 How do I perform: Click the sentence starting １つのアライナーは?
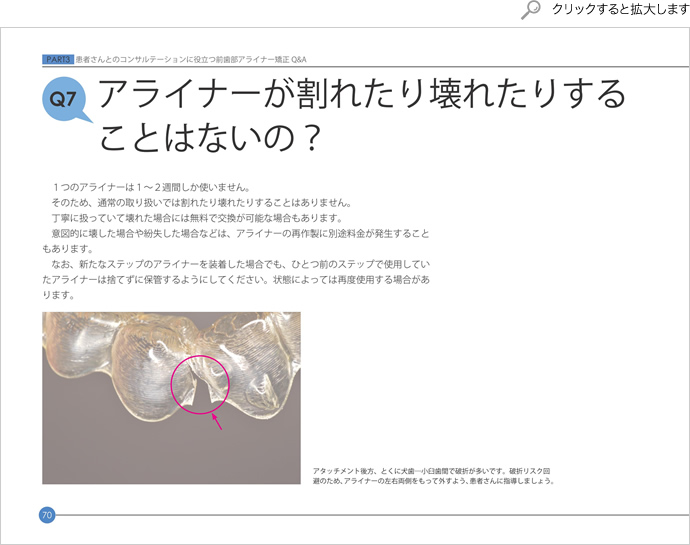click(150, 186)
